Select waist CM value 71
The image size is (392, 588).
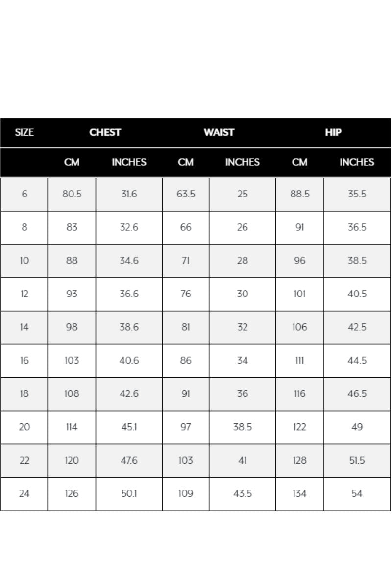[x=186, y=261]
